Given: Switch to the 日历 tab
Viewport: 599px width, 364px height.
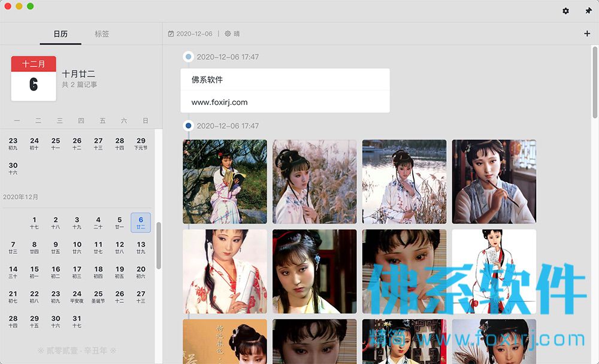Looking at the screenshot, I should (x=60, y=34).
